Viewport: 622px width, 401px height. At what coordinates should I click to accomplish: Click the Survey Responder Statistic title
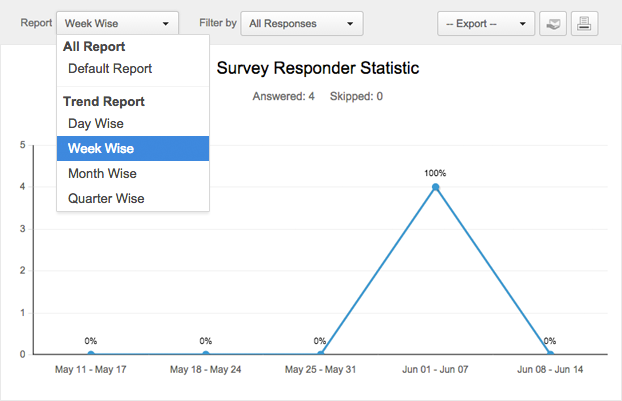(318, 69)
